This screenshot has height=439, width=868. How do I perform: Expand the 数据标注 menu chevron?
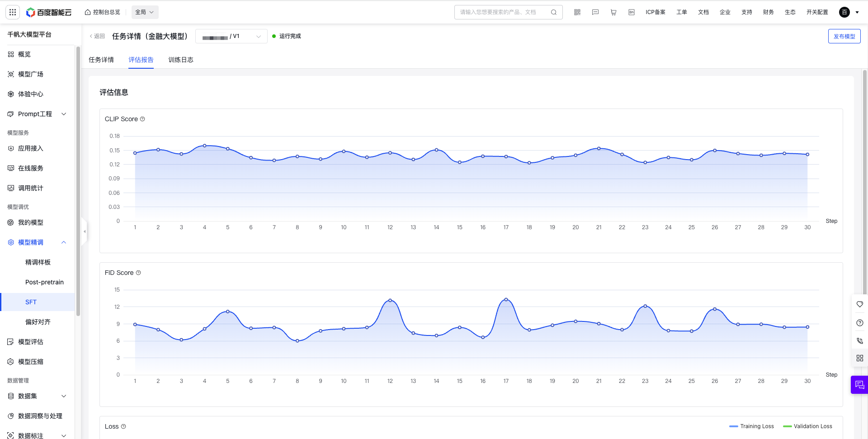coord(64,436)
